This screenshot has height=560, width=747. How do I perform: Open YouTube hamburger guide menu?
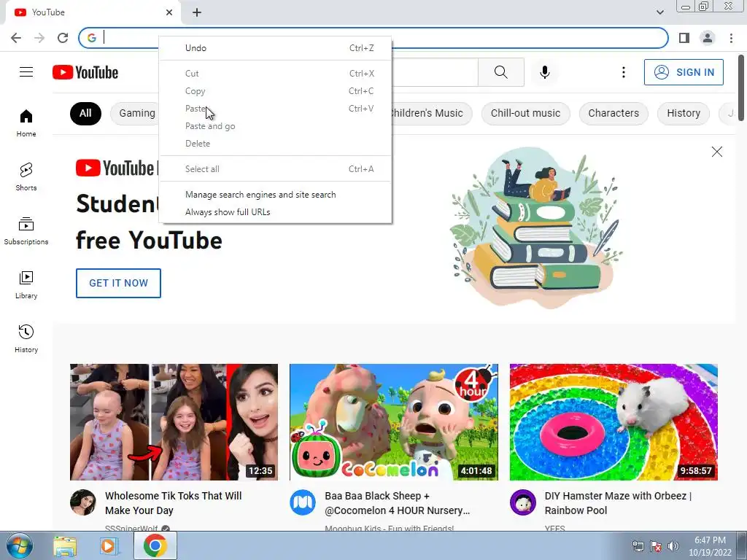tap(26, 72)
